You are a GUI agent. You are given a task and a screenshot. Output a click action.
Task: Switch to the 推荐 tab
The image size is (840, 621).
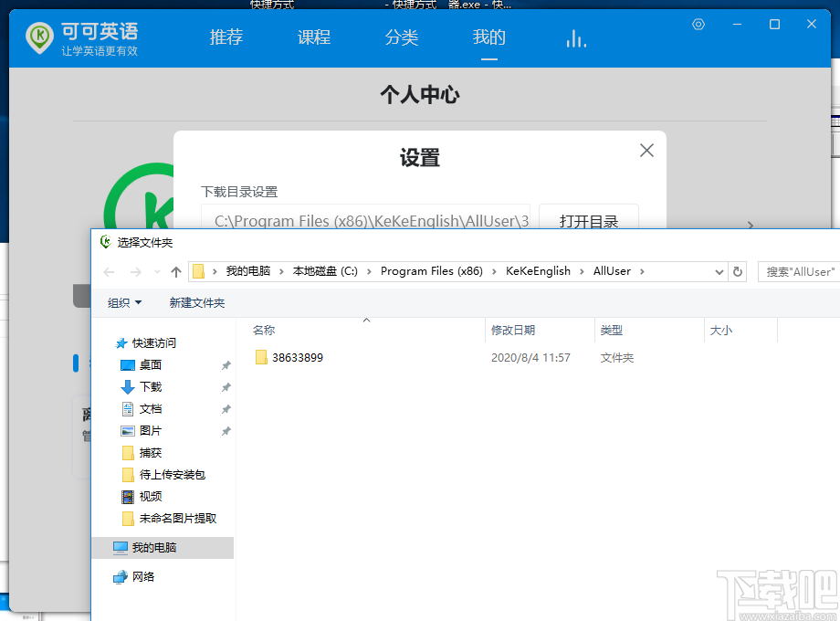pyautogui.click(x=226, y=37)
